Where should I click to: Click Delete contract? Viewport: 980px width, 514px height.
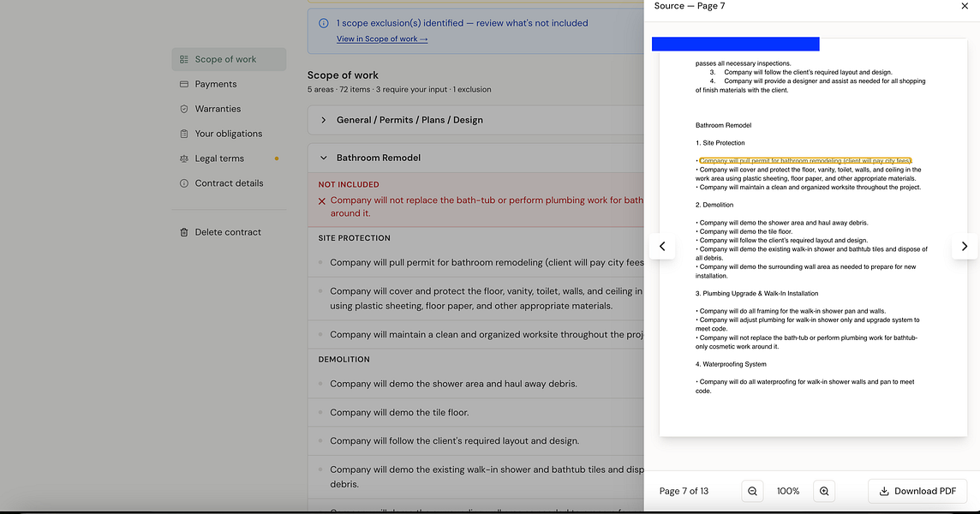pos(229,232)
